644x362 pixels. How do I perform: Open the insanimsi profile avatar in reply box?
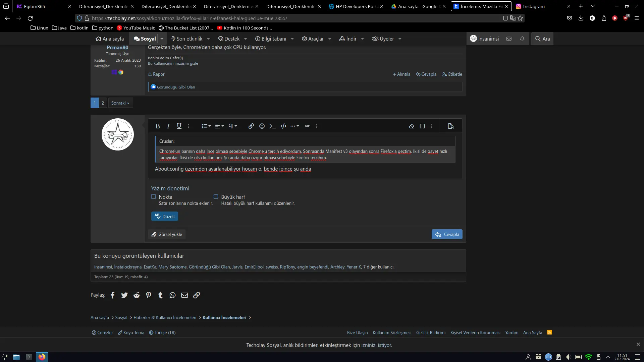pos(118,134)
